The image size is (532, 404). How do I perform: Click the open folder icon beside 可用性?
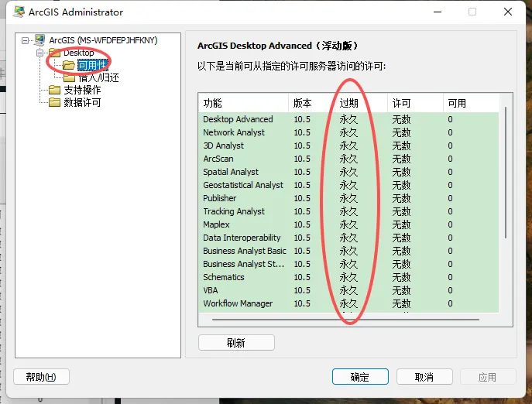click(x=69, y=65)
